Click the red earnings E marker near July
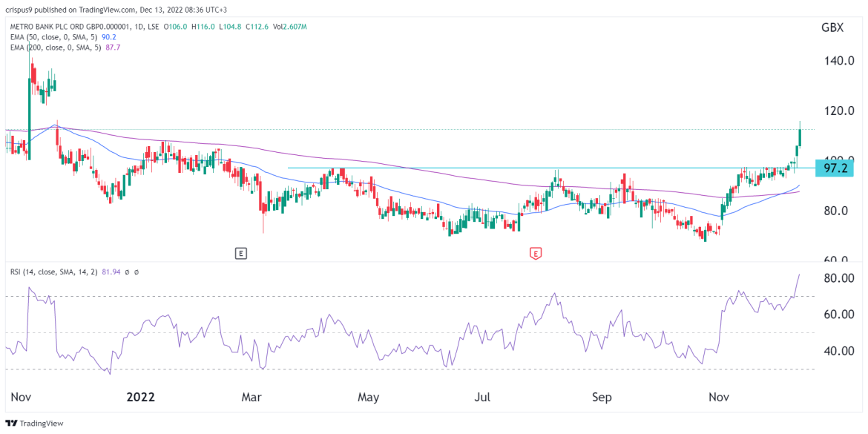The height and width of the screenshot is (434, 868). (535, 254)
